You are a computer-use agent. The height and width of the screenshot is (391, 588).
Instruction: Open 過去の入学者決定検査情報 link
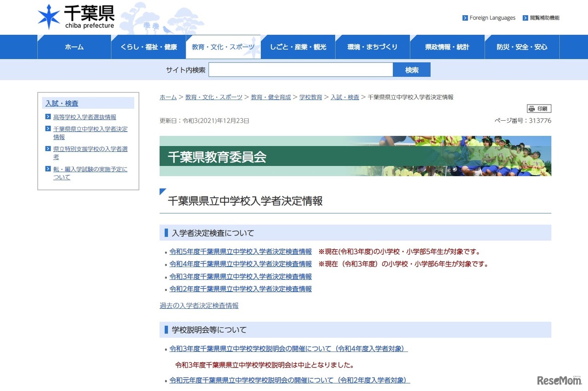pyautogui.click(x=199, y=306)
